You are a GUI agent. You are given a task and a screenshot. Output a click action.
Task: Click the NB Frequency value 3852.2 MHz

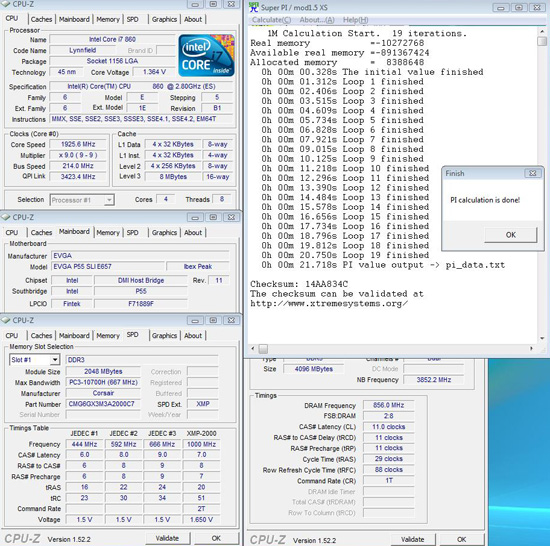pyautogui.click(x=434, y=379)
